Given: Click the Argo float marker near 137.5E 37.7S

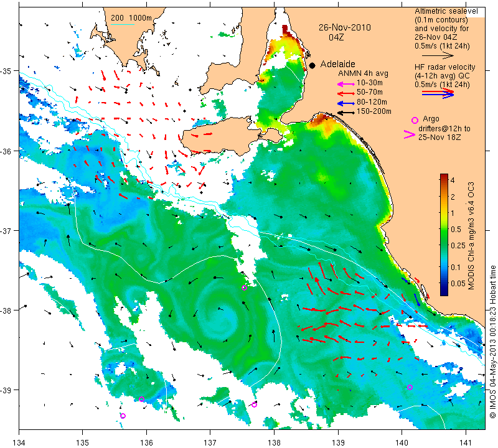Looking at the screenshot, I should click(244, 287).
